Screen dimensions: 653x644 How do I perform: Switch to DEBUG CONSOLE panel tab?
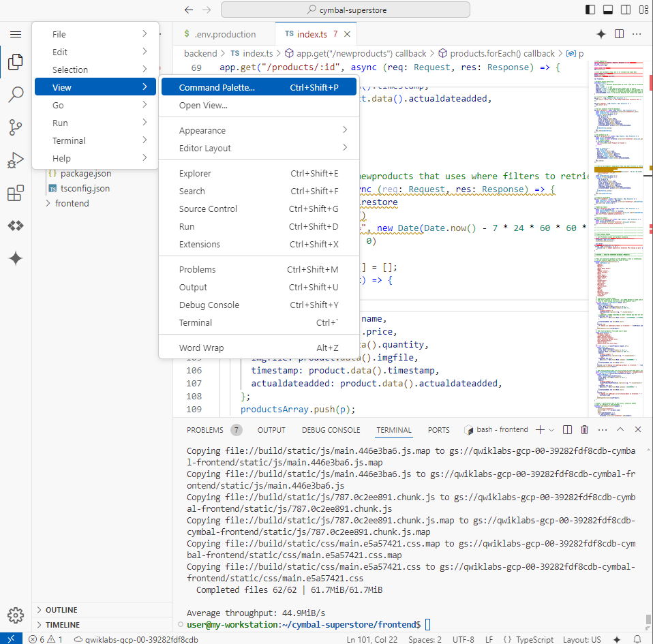331,430
